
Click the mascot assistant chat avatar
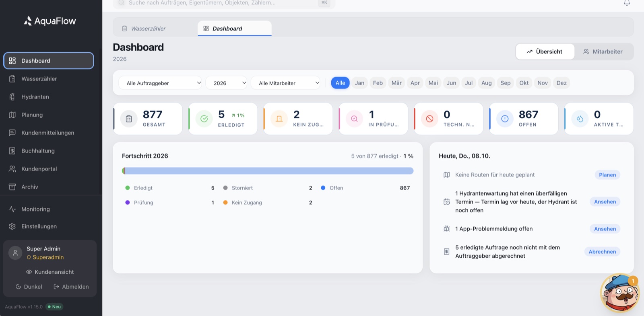click(620, 293)
